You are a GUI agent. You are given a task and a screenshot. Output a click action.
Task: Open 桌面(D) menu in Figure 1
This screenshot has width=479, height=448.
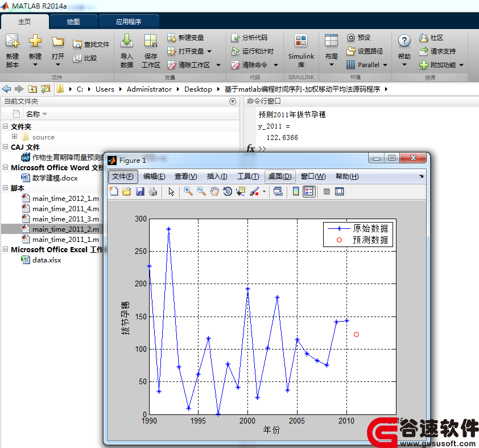point(280,176)
